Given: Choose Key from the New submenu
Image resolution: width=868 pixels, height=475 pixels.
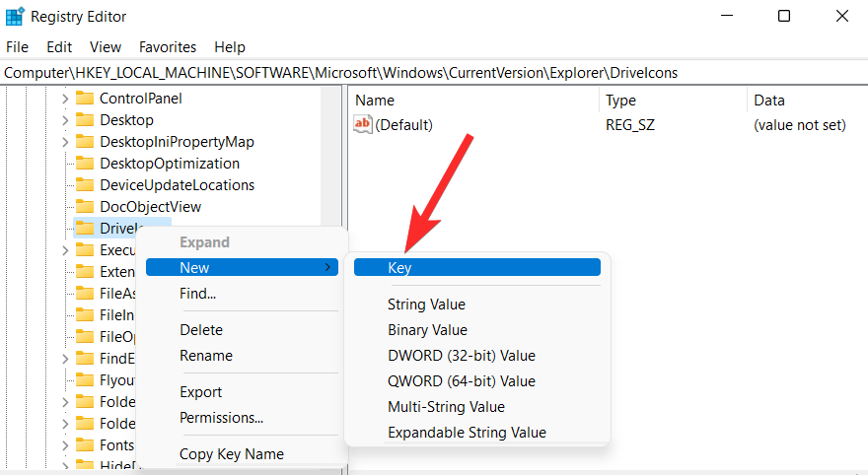Looking at the screenshot, I should pyautogui.click(x=477, y=268).
